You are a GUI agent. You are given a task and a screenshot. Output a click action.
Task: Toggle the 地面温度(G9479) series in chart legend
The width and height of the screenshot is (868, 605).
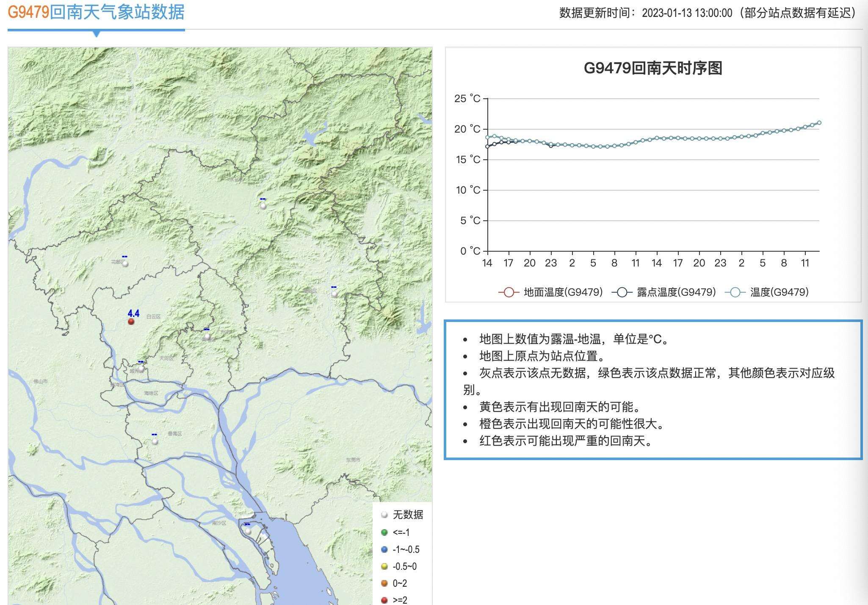click(x=550, y=292)
